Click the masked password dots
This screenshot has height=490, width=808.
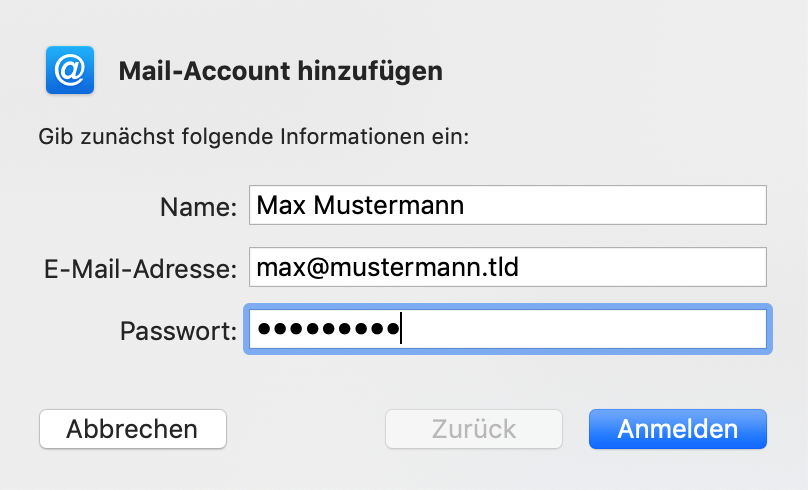(328, 328)
